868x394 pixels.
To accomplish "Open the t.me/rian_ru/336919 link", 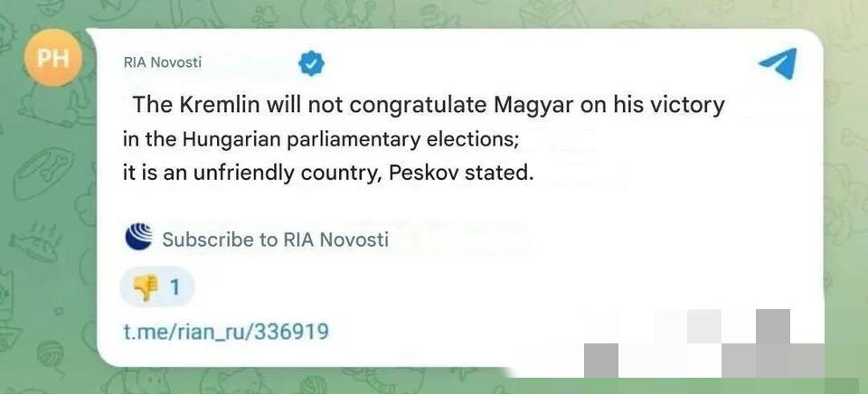I will tap(225, 332).
